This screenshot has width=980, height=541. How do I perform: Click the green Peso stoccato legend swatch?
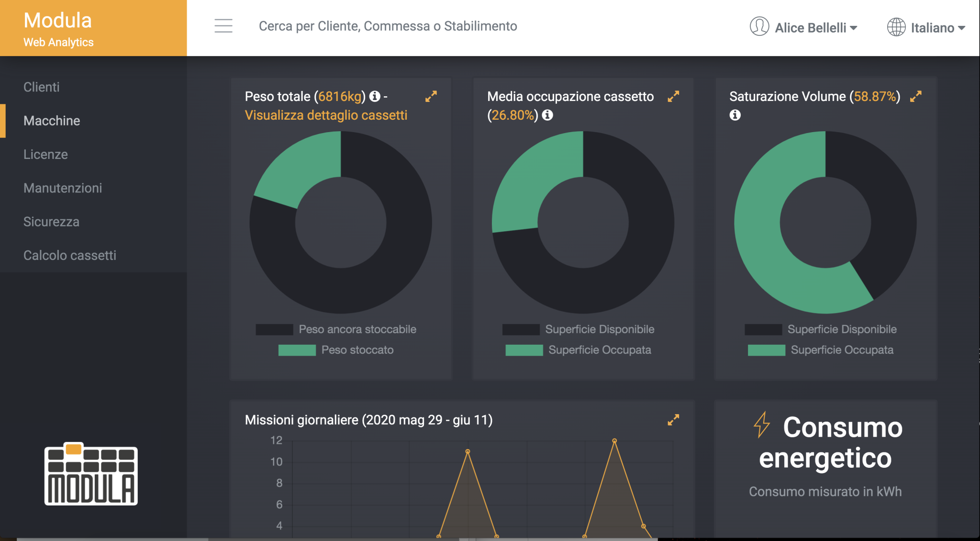coord(297,349)
